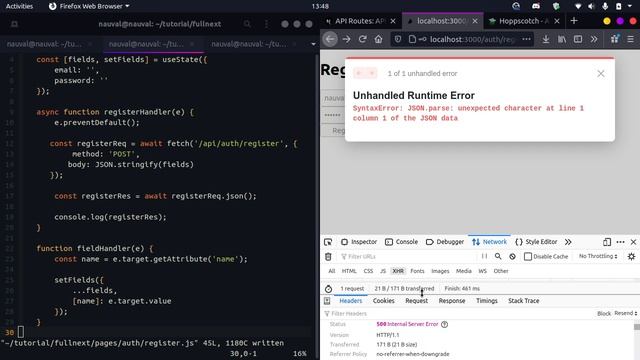Open the Resend dropdown
The height and width of the screenshot is (360, 640).
click(626, 313)
